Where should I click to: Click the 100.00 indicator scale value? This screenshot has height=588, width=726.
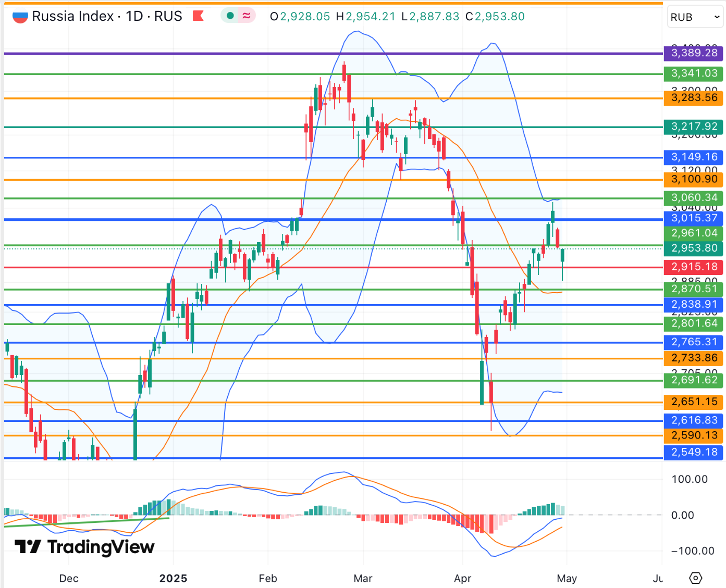(690, 479)
